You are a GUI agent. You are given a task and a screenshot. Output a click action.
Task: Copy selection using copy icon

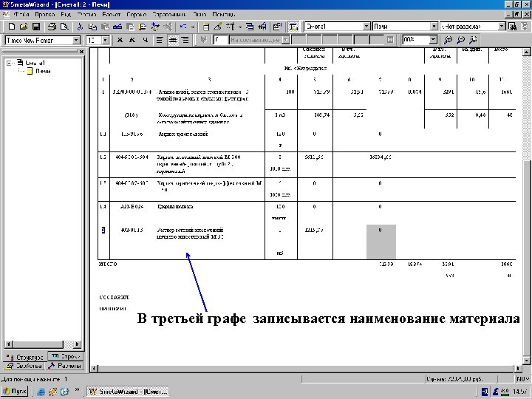point(92,27)
